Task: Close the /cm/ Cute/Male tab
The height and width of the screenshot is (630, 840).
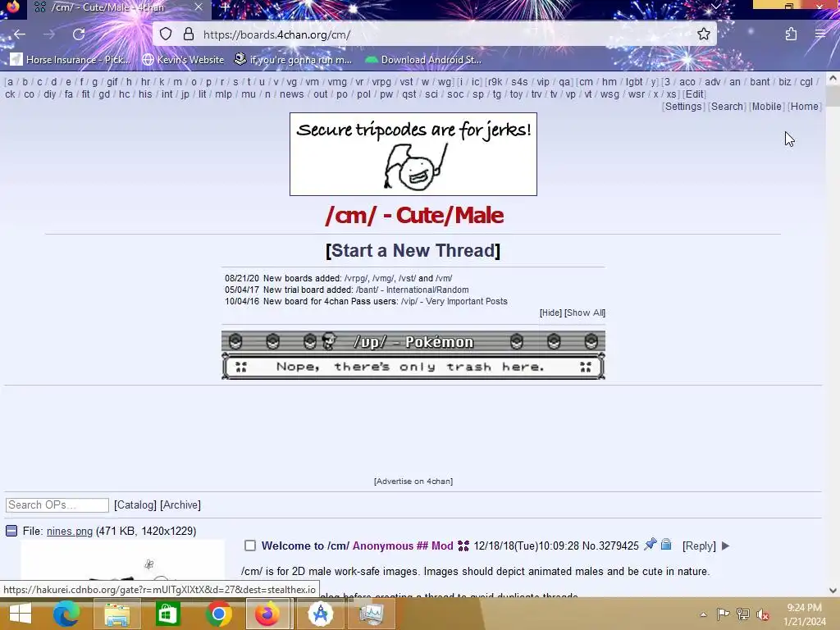Action: pos(199,7)
